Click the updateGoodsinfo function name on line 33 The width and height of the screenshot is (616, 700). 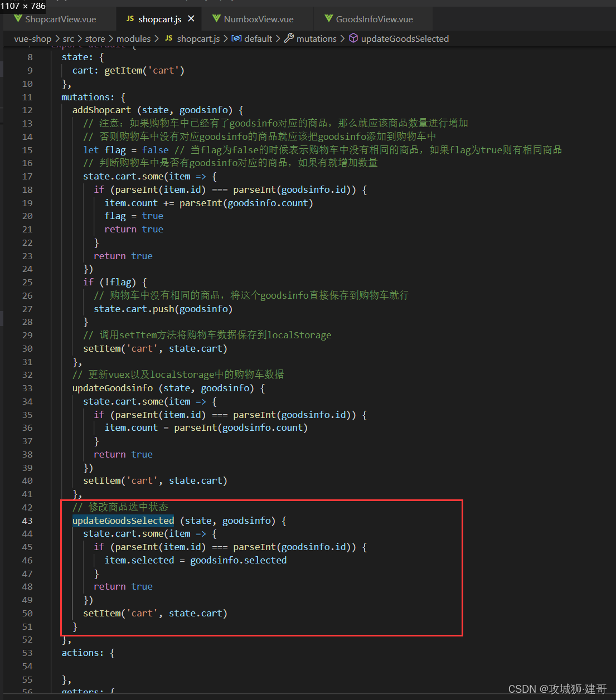tap(113, 388)
